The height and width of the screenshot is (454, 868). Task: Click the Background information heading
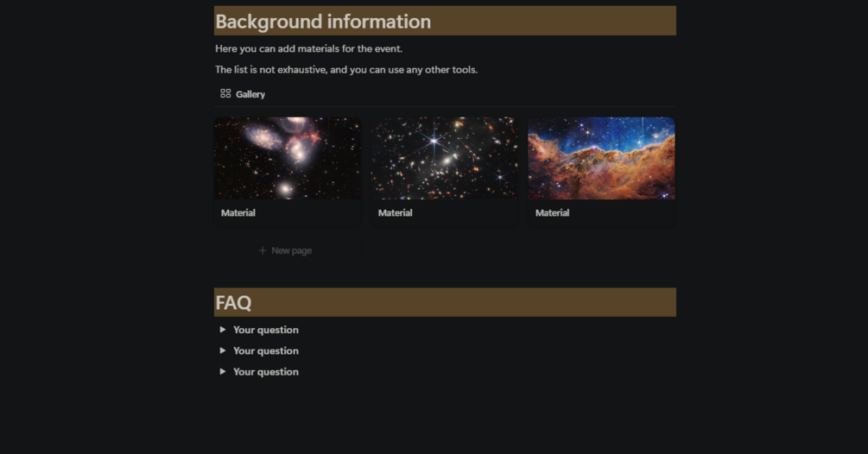click(x=323, y=22)
